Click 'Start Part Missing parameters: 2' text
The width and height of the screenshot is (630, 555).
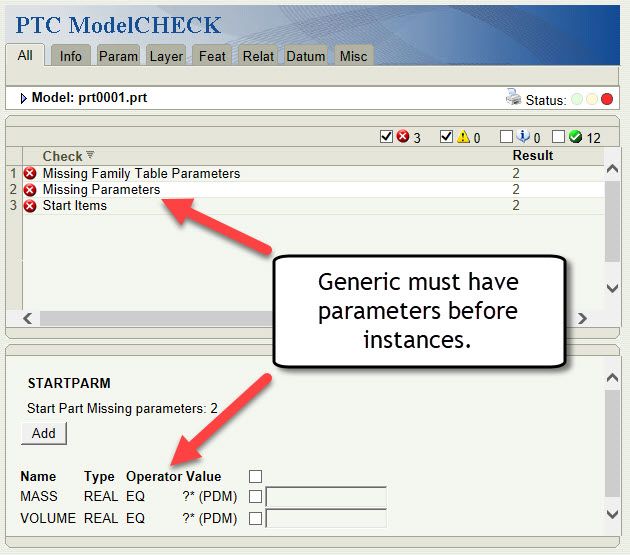tap(122, 408)
